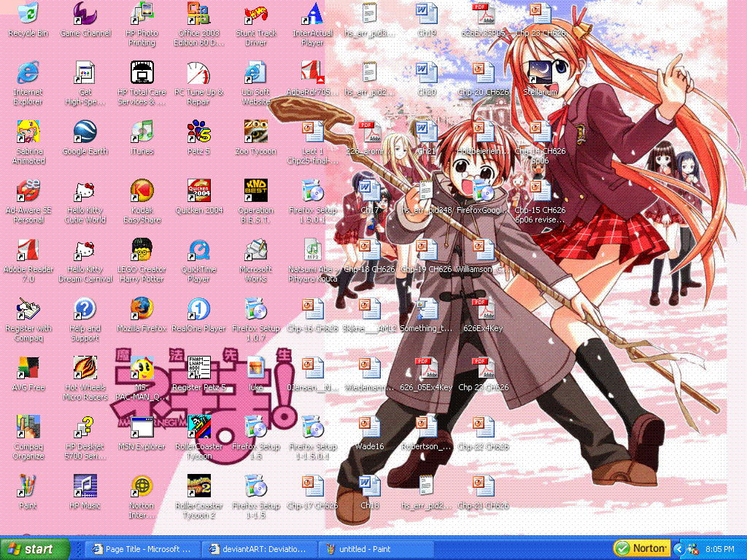Click the Wade16 presentation file

coord(369,427)
